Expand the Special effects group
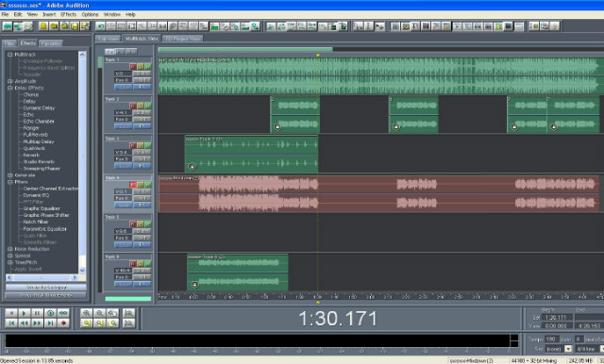This screenshot has height=364, width=604. click(10, 256)
